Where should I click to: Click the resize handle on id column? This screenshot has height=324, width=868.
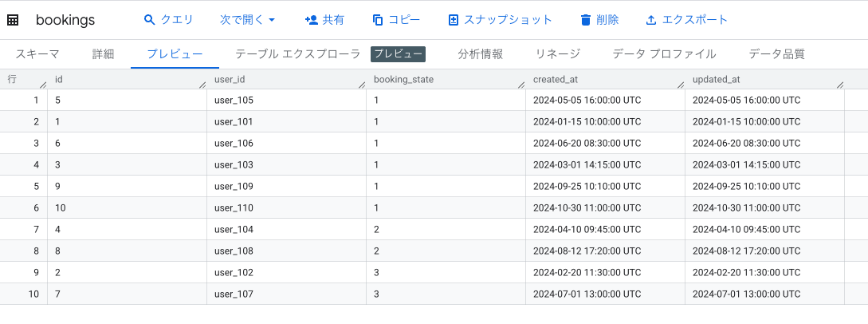pyautogui.click(x=202, y=85)
